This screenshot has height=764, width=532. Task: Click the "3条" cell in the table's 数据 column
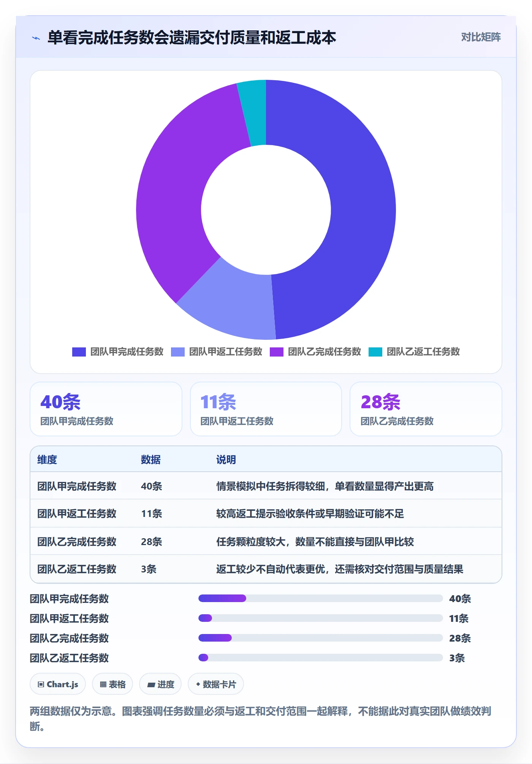click(149, 569)
